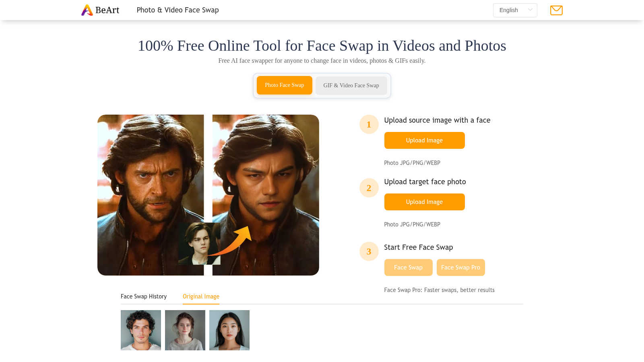Open the English language dropdown
The height and width of the screenshot is (362, 644).
515,10
